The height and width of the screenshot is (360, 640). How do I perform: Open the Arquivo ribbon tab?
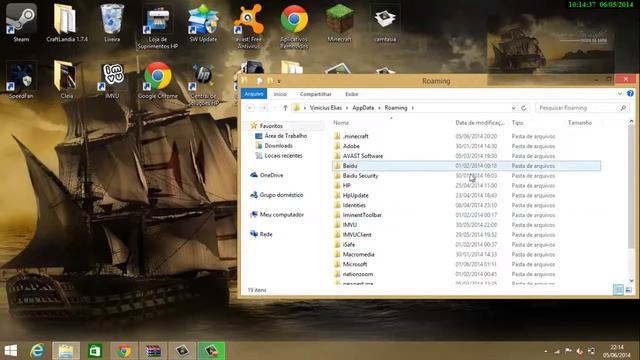[x=254, y=94]
